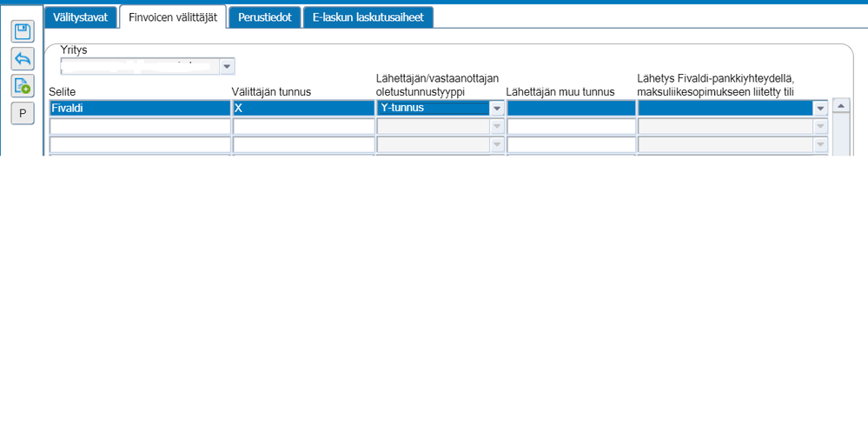This screenshot has width=868, height=439.
Task: Click the Välittäjän tunnus cell containing X
Action: click(303, 108)
